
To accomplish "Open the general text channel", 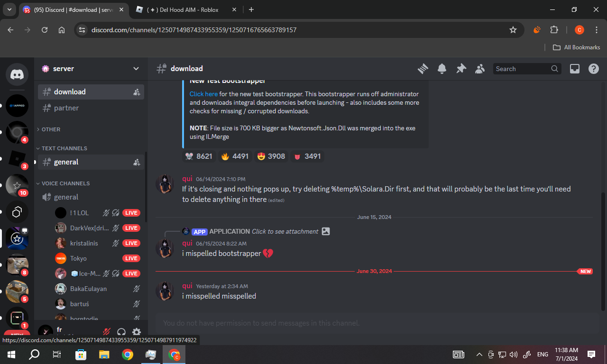I will [91, 162].
